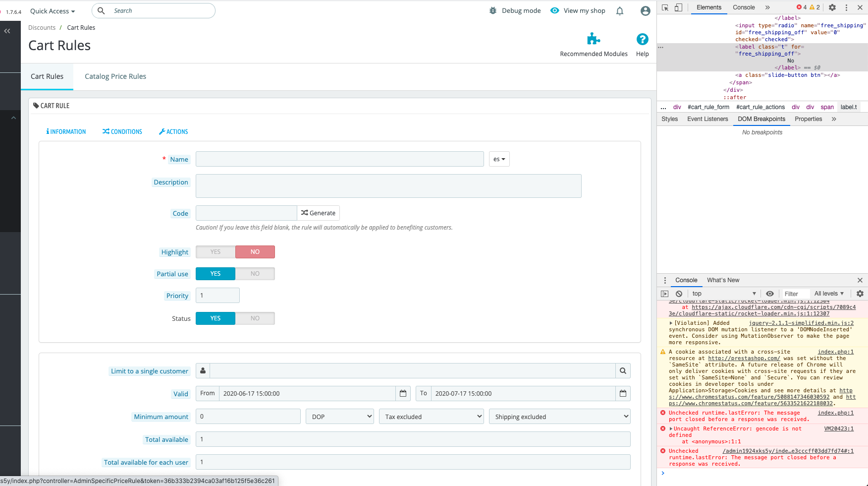Open the jquery-2.1.1-simplified.min.js:2 source link
The image size is (868, 486).
(x=801, y=323)
